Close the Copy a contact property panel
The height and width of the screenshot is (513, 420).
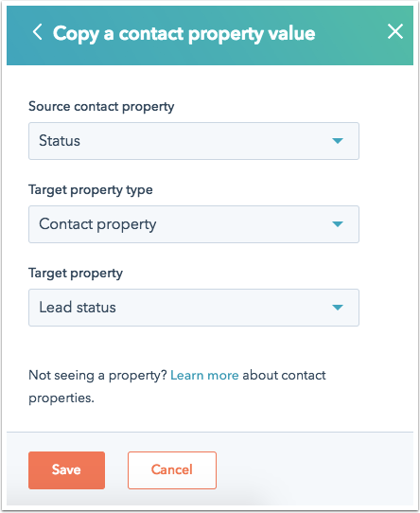395,32
